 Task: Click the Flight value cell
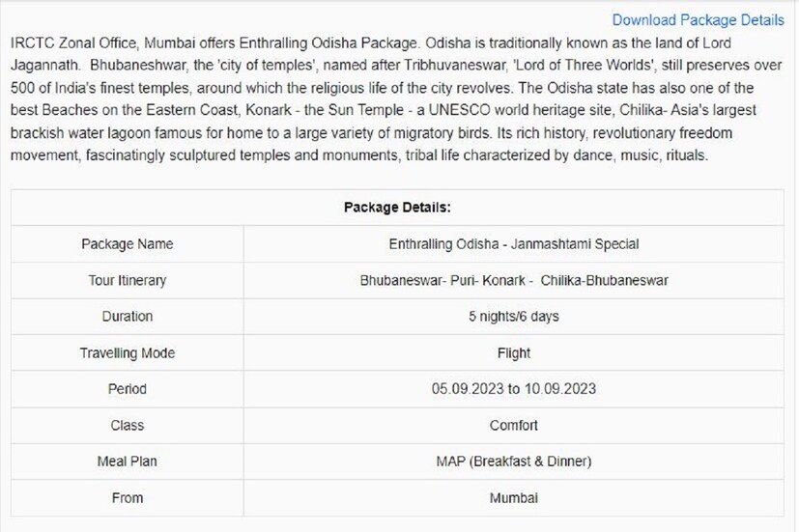tap(513, 353)
